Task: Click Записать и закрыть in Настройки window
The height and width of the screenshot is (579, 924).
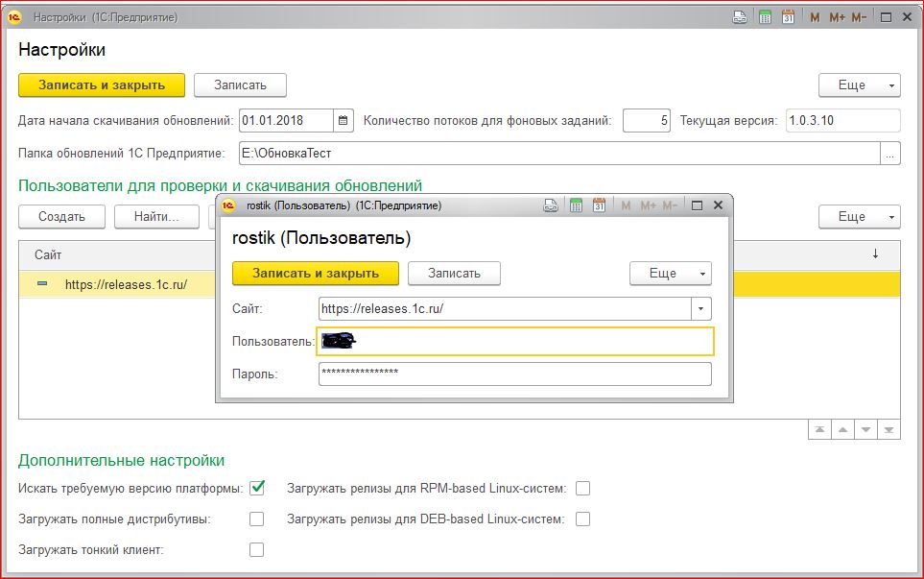Action: click(102, 84)
